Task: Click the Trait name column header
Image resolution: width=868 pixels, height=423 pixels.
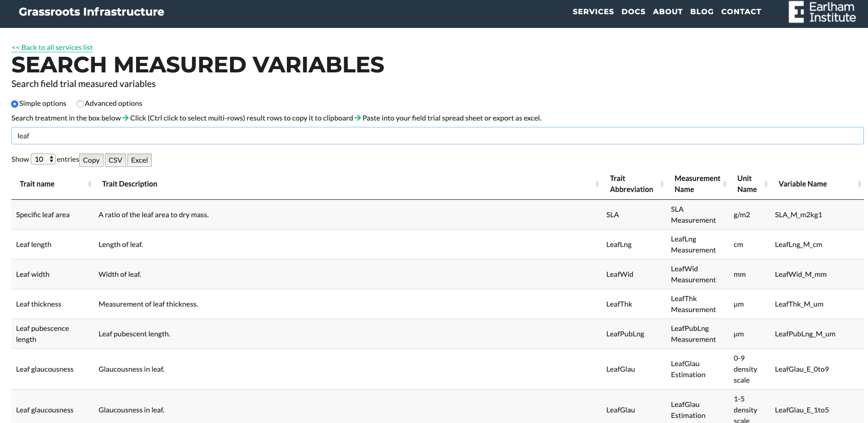Action: (x=53, y=184)
